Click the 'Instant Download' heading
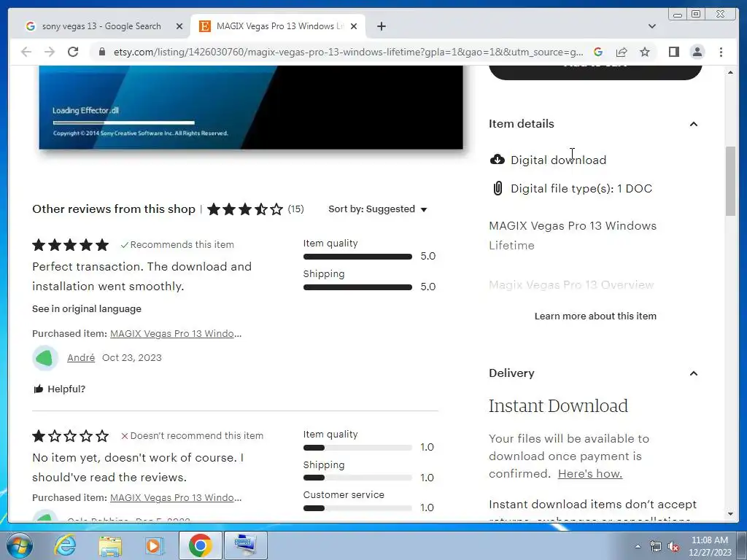 [558, 406]
